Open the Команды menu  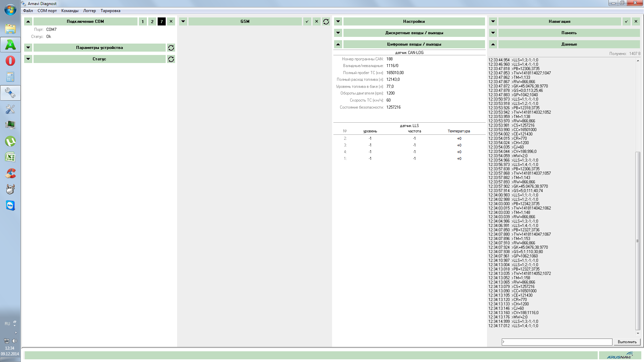70,11
